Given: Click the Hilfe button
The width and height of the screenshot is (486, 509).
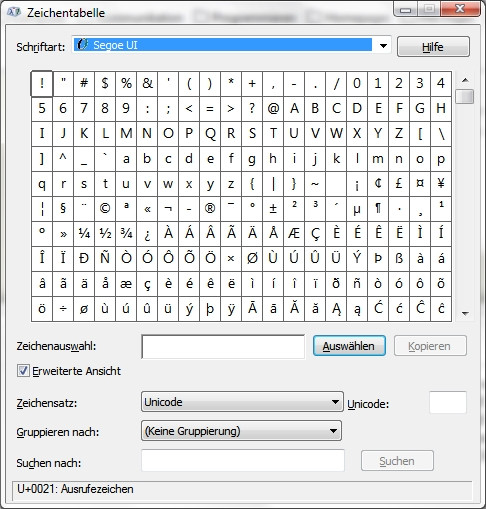Looking at the screenshot, I should (433, 47).
